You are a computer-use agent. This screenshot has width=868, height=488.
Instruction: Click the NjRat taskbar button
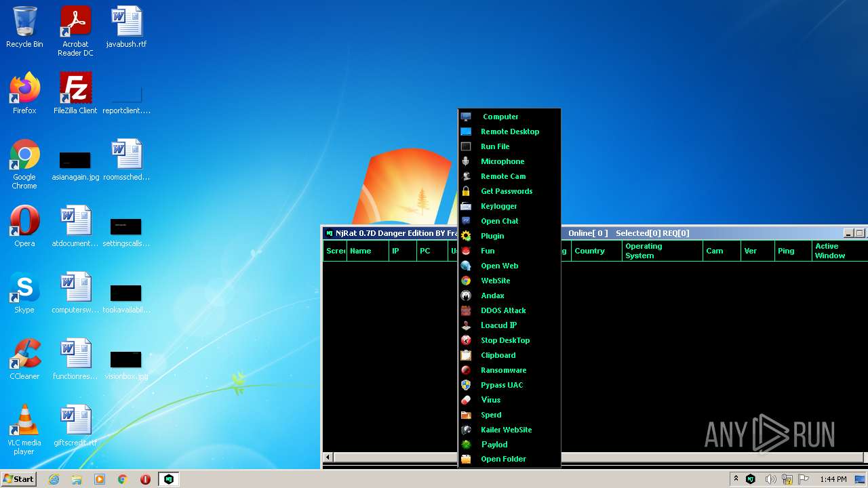[x=168, y=479]
